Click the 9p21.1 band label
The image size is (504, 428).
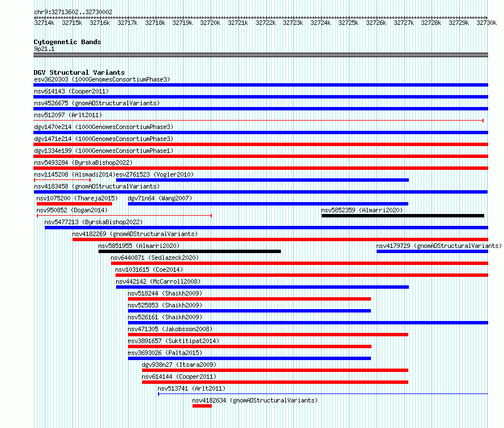(x=44, y=49)
